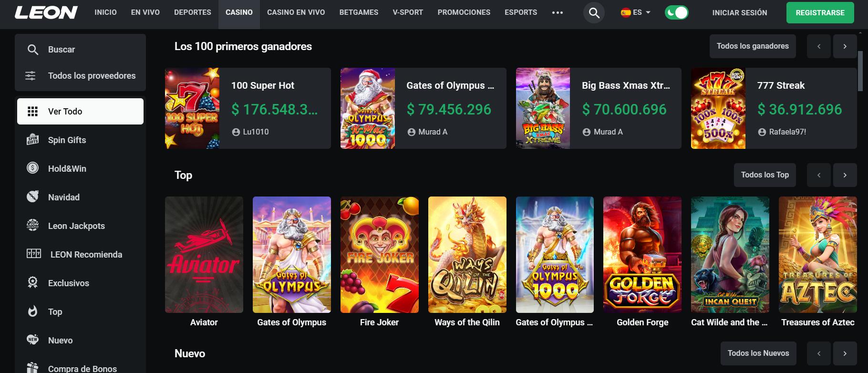868x373 pixels.
Task: Show next winners with right arrow
Action: point(845,46)
